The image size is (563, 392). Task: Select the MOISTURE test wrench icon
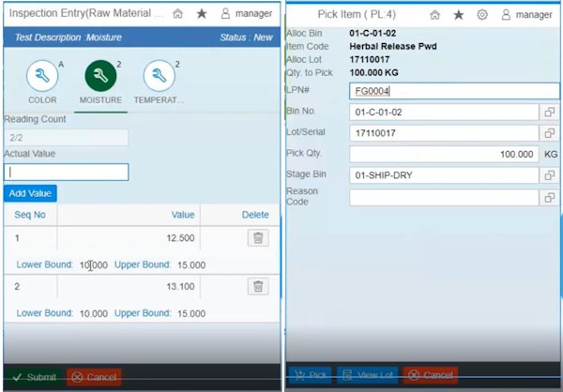[x=100, y=76]
